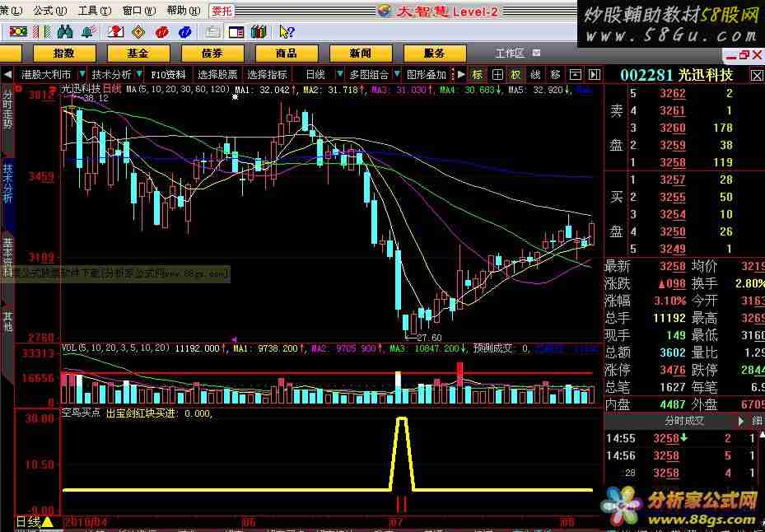Open the alarm bell alert tool
The image size is (765, 532).
[88, 32]
